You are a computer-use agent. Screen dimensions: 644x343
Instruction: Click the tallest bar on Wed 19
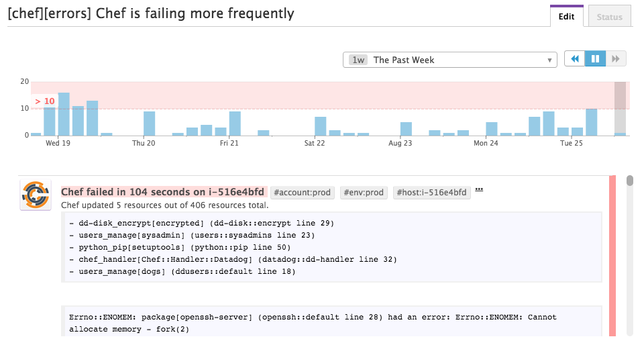pos(64,114)
